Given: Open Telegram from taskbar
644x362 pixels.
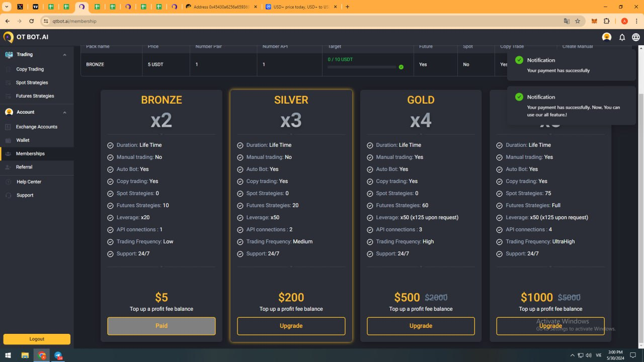Looking at the screenshot, I should click(x=58, y=355).
